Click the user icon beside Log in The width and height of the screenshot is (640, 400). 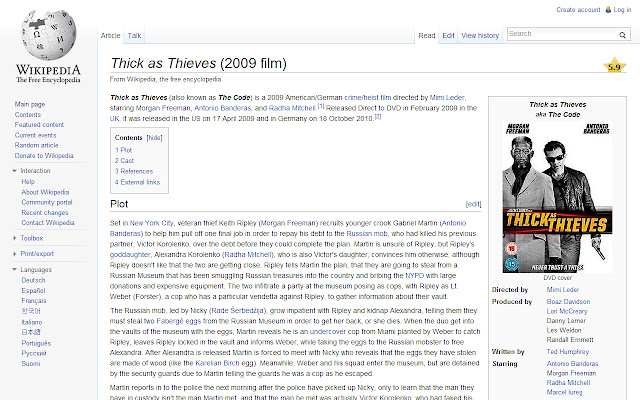click(x=608, y=9)
